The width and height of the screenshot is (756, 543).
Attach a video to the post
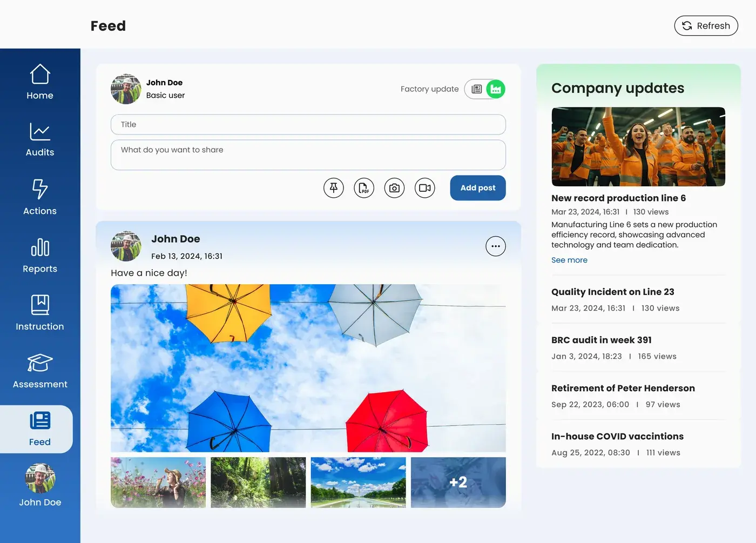(x=425, y=188)
